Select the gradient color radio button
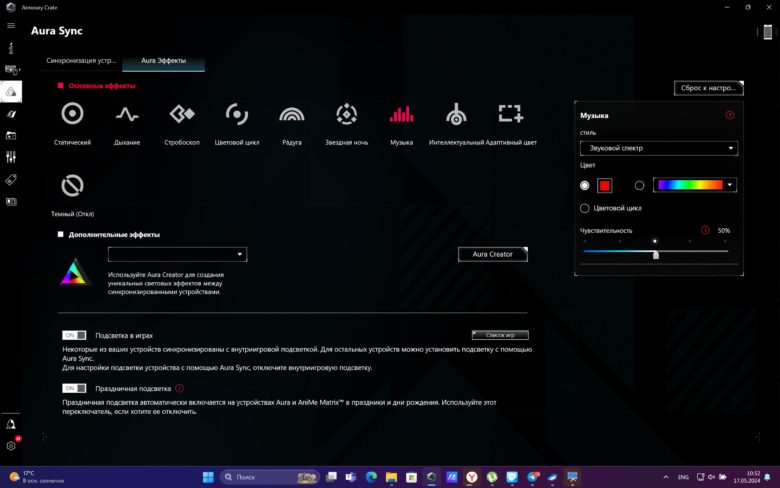 point(639,186)
